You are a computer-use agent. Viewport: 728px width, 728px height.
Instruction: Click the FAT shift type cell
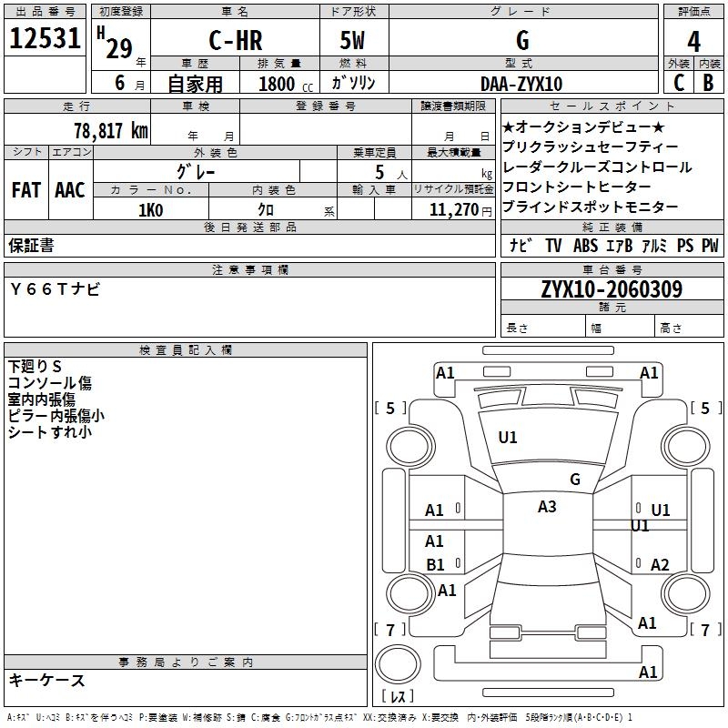[x=25, y=190]
